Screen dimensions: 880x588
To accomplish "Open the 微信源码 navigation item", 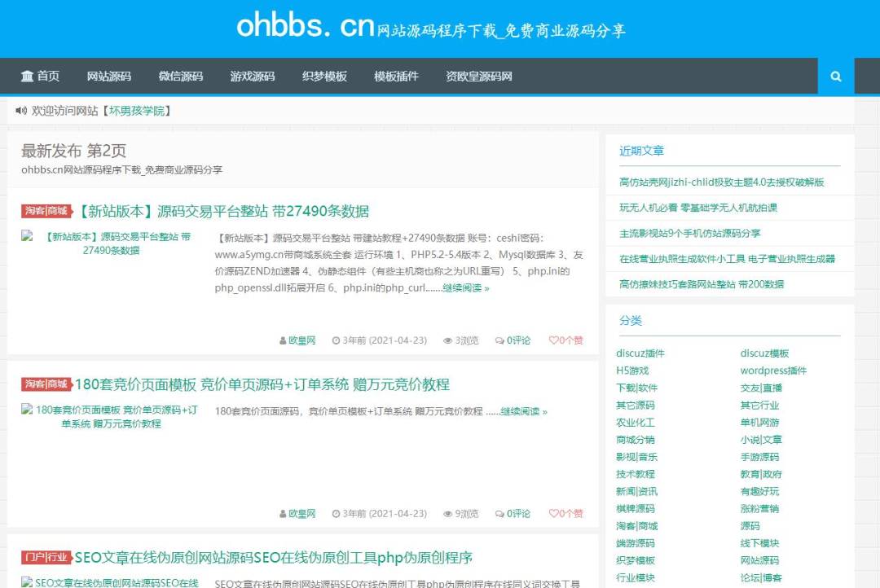I will point(181,77).
